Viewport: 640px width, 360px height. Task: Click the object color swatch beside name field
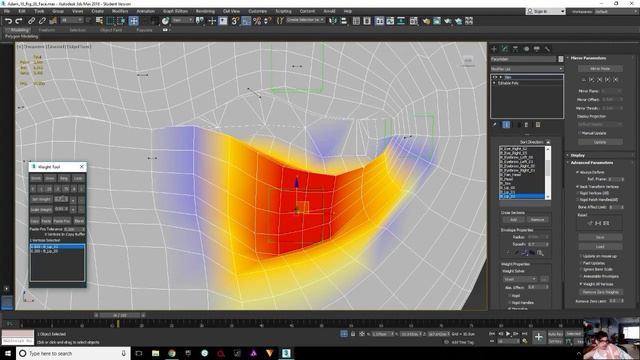click(x=561, y=59)
